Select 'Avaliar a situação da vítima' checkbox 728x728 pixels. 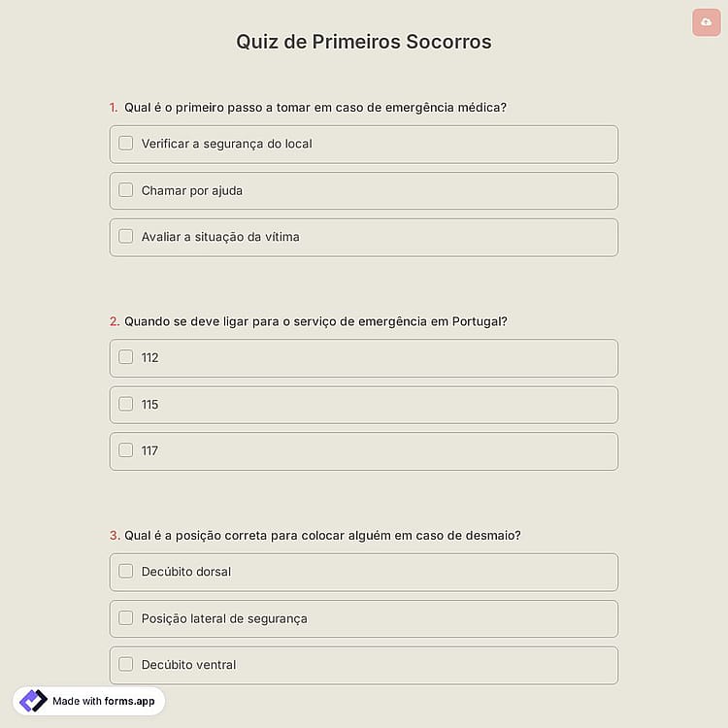tap(126, 236)
